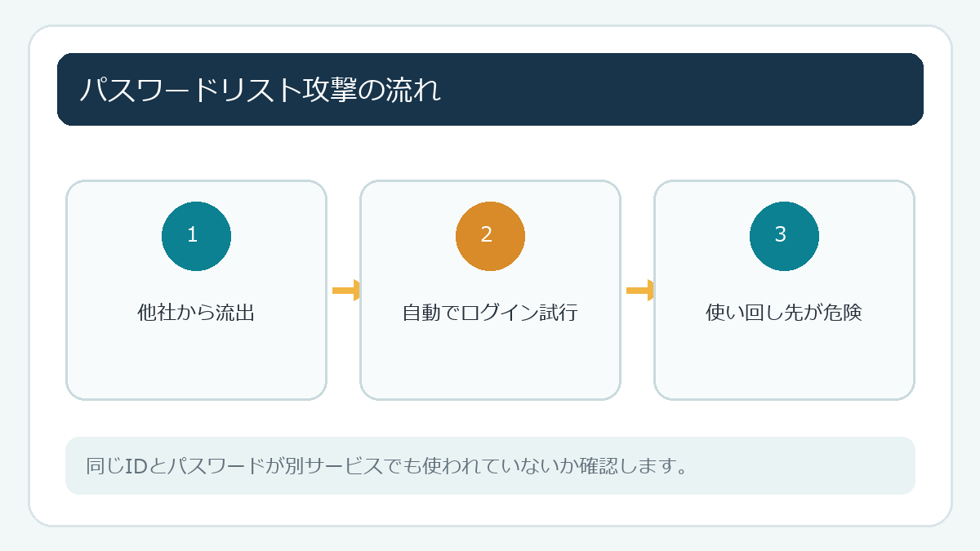Image resolution: width=980 pixels, height=551 pixels.
Task: Click the title パスワードリスト攻撃の流れ
Action: coord(260,90)
